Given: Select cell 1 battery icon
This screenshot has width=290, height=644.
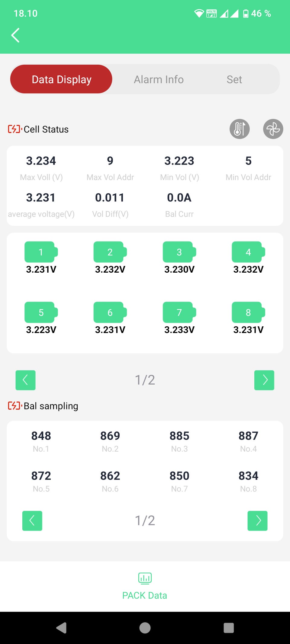Looking at the screenshot, I should click(x=41, y=252).
